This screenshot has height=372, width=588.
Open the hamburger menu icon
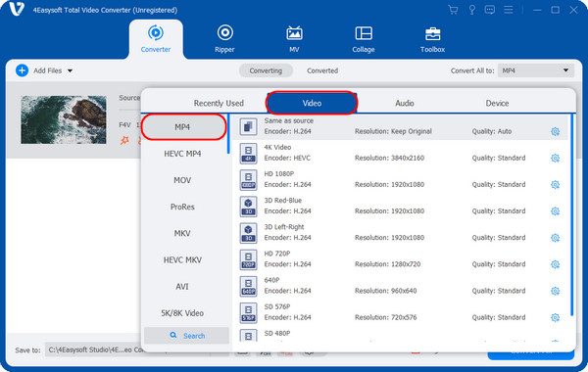click(509, 10)
